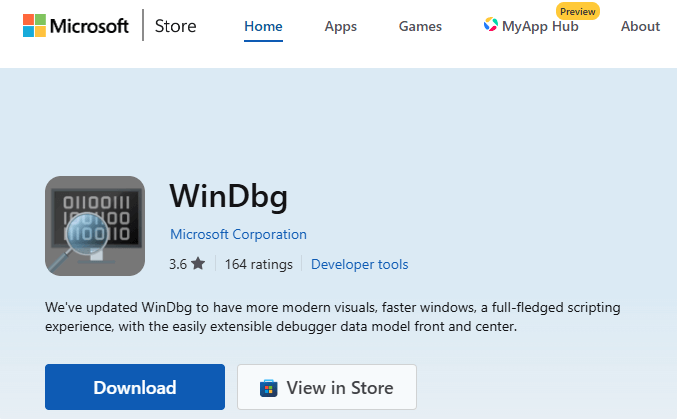
Task: Switch to the Home tab
Action: coord(263,26)
